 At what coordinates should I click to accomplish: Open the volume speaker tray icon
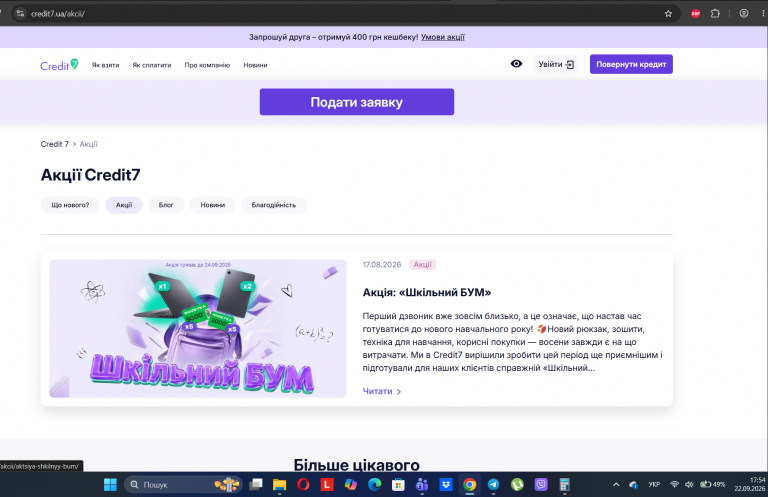tap(689, 484)
